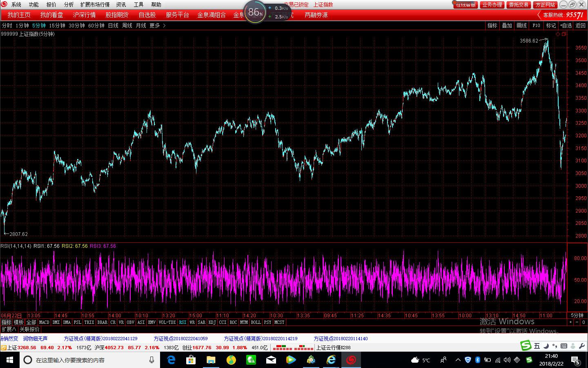Switch chart period to 1分钟
Image resolution: width=588 pixels, height=368 pixels.
(x=22, y=25)
